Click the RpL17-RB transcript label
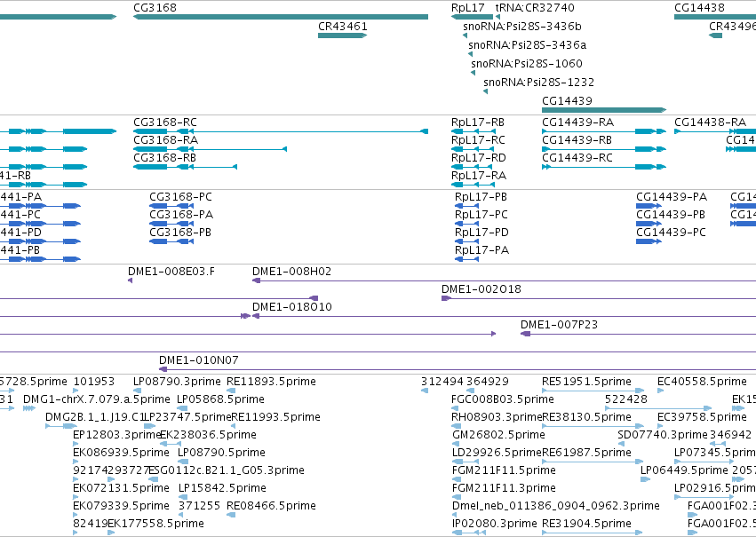This screenshot has width=756, height=537. [478, 122]
